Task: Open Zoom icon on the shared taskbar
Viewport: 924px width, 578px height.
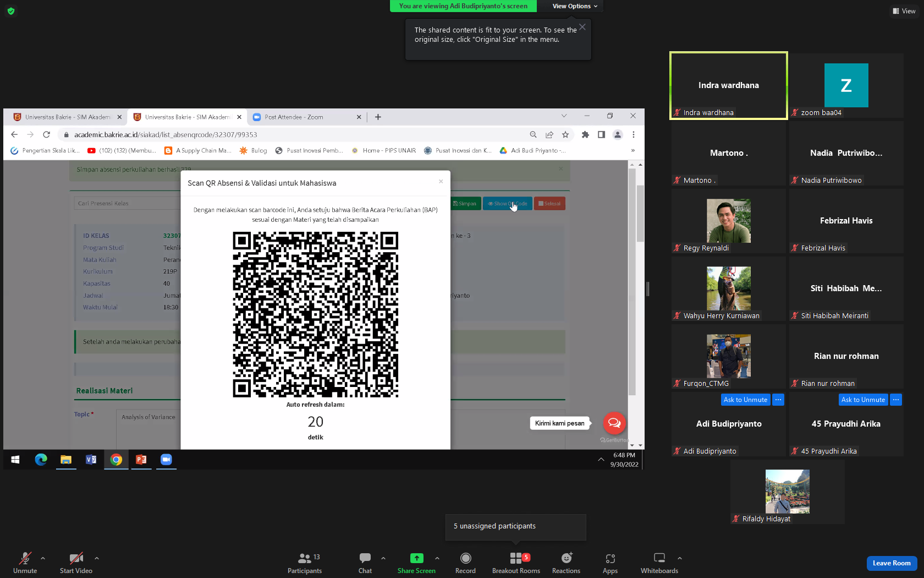Action: pyautogui.click(x=166, y=460)
